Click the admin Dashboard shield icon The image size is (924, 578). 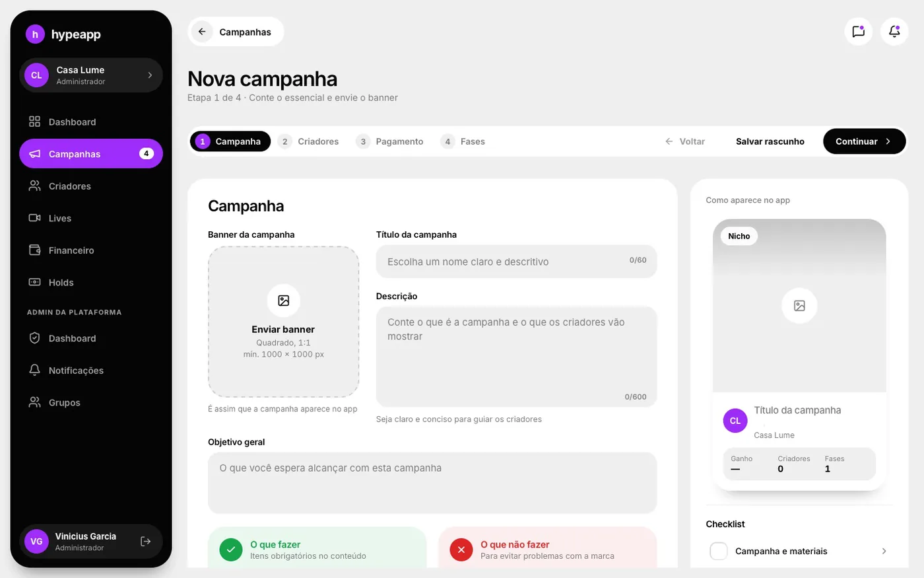[x=35, y=338]
